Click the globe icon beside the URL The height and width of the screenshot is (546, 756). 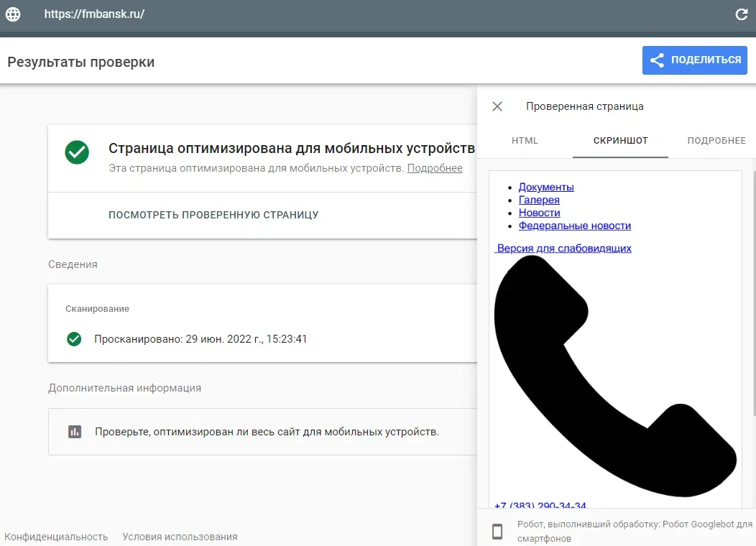click(13, 14)
